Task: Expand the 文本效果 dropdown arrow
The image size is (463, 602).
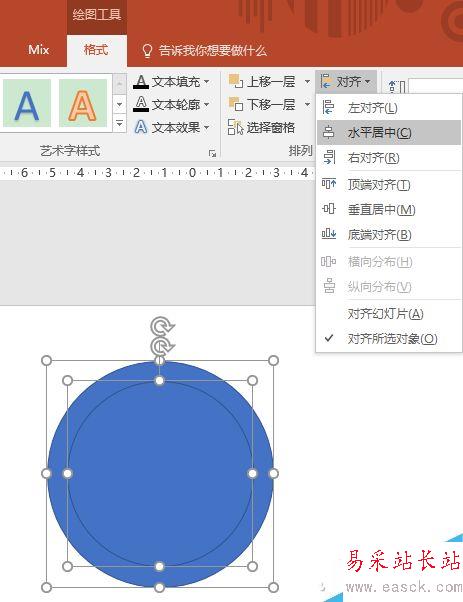Action: [x=207, y=127]
